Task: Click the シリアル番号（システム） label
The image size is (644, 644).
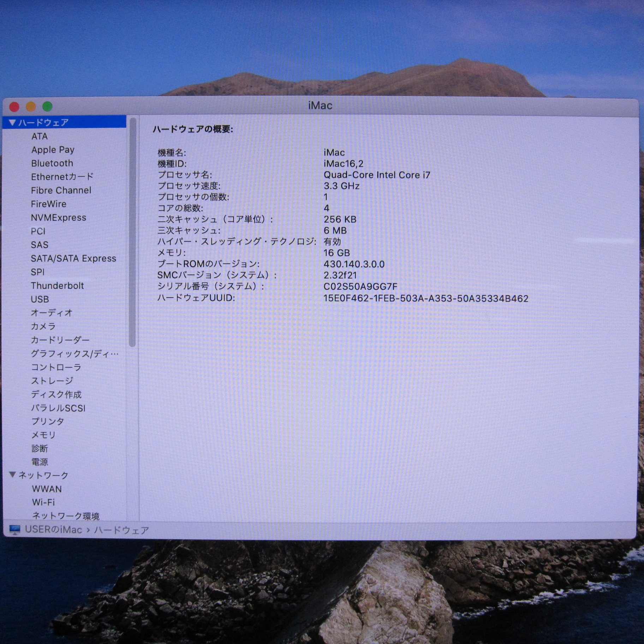Action: [211, 286]
